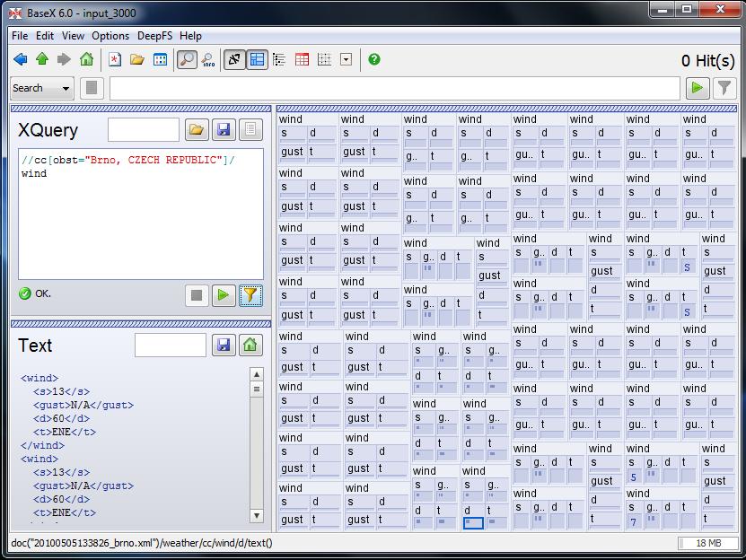746x560 pixels.
Task: Click the first <t>ENE</t> line
Action: (x=65, y=432)
